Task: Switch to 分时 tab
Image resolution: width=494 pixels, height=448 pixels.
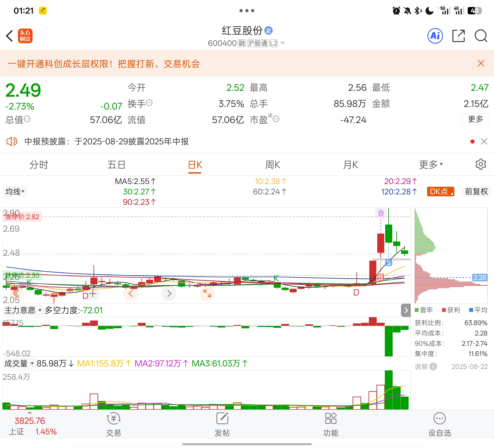Action: [39, 165]
